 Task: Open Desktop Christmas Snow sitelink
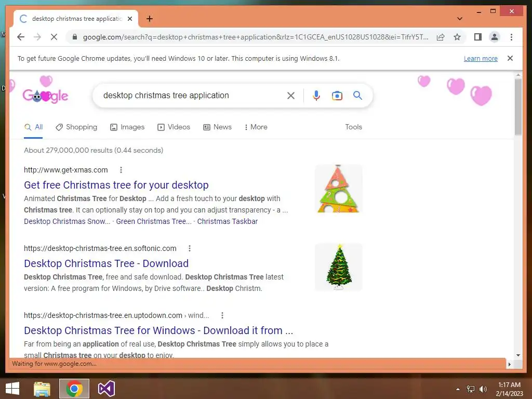(67, 221)
